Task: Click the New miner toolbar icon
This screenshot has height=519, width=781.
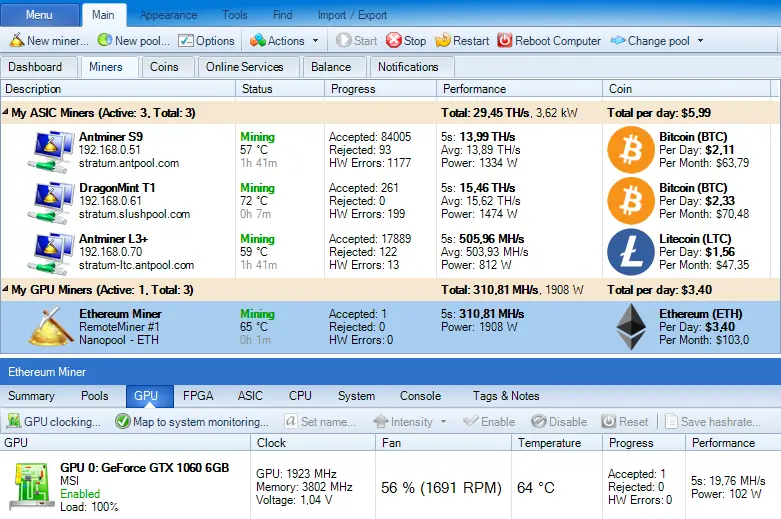Action: click(x=17, y=41)
